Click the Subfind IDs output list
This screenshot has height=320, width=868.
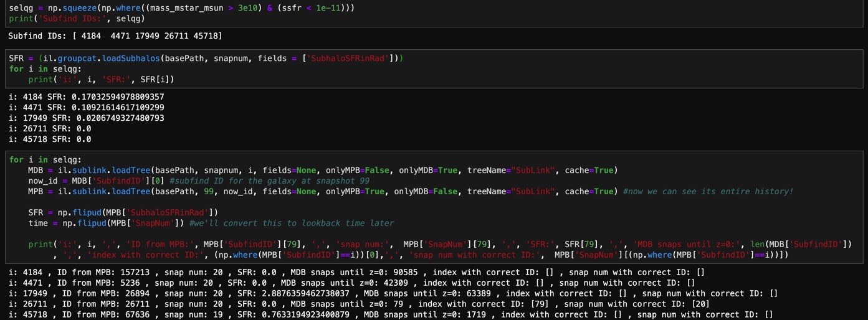coord(115,37)
